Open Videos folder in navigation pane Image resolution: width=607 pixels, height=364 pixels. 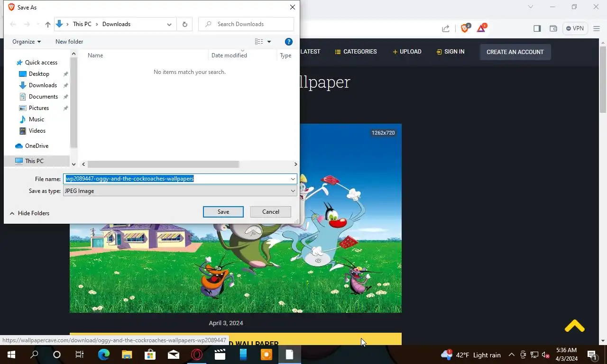pos(37,131)
